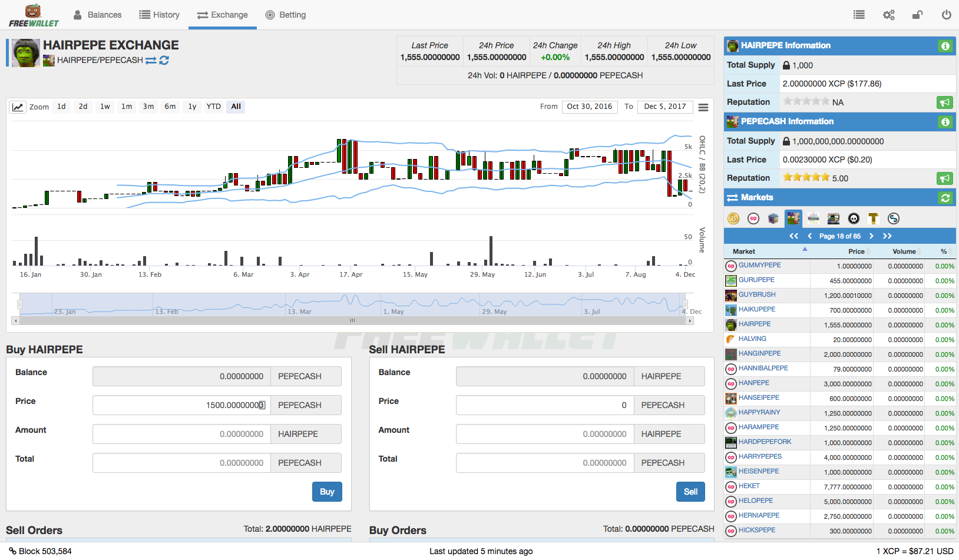Swap the HAIRPEPE/PEPECASH market pair
The image size is (959, 560).
[151, 60]
